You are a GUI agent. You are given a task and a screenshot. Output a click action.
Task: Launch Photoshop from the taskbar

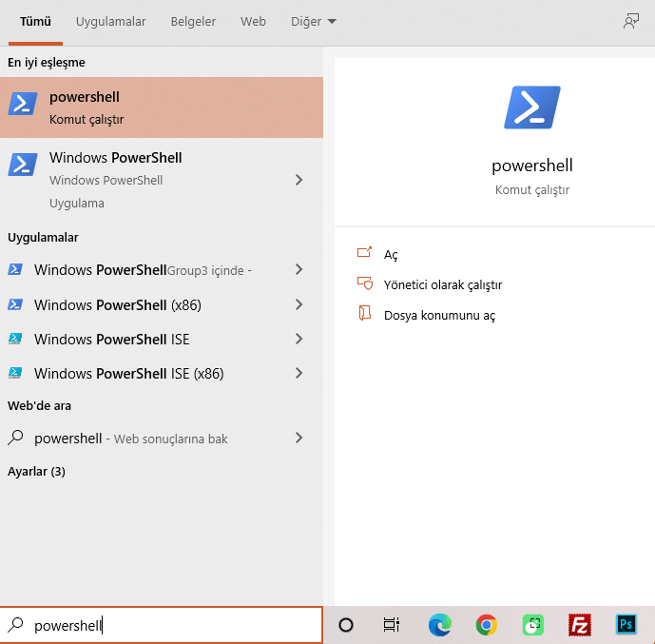click(x=626, y=624)
